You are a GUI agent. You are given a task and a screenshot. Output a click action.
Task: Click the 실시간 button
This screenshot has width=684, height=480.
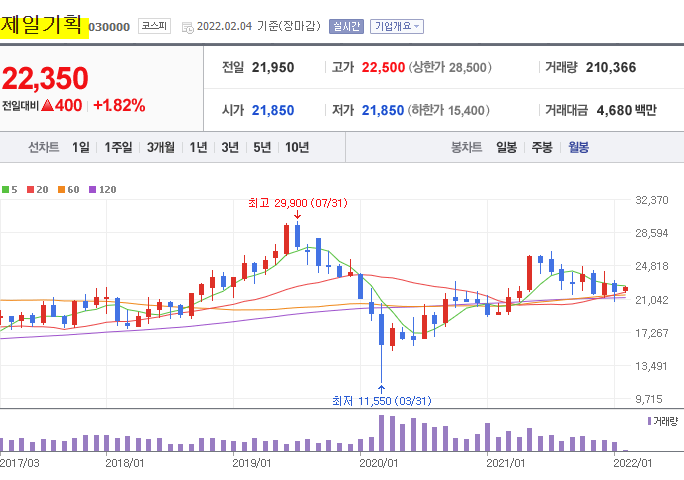pyautogui.click(x=346, y=27)
